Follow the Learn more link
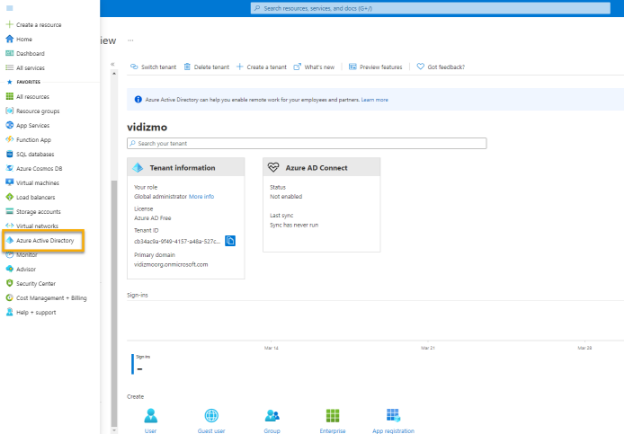This screenshot has height=434, width=624. (x=375, y=100)
